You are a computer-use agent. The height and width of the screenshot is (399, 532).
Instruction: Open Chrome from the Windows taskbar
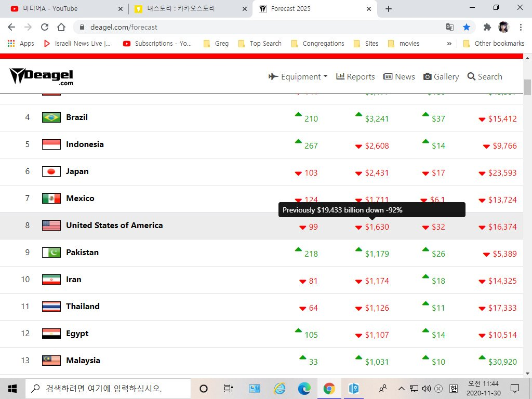pos(329,388)
